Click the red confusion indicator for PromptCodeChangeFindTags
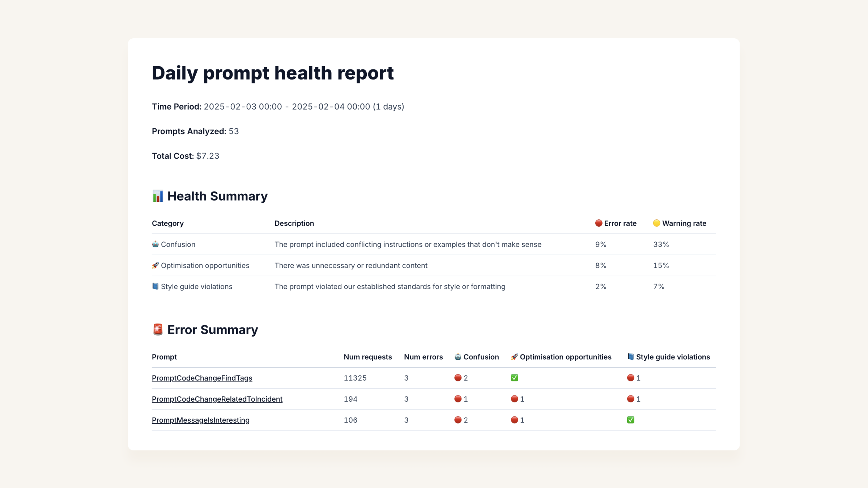 pyautogui.click(x=458, y=378)
